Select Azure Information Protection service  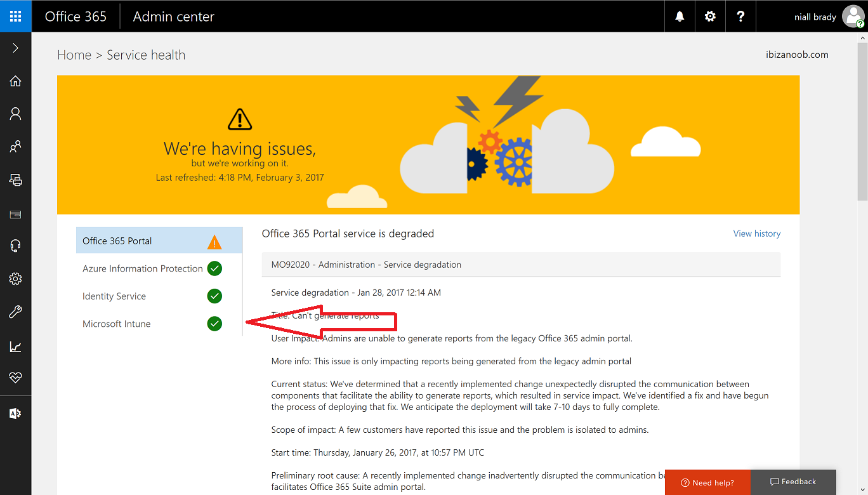[x=159, y=268]
